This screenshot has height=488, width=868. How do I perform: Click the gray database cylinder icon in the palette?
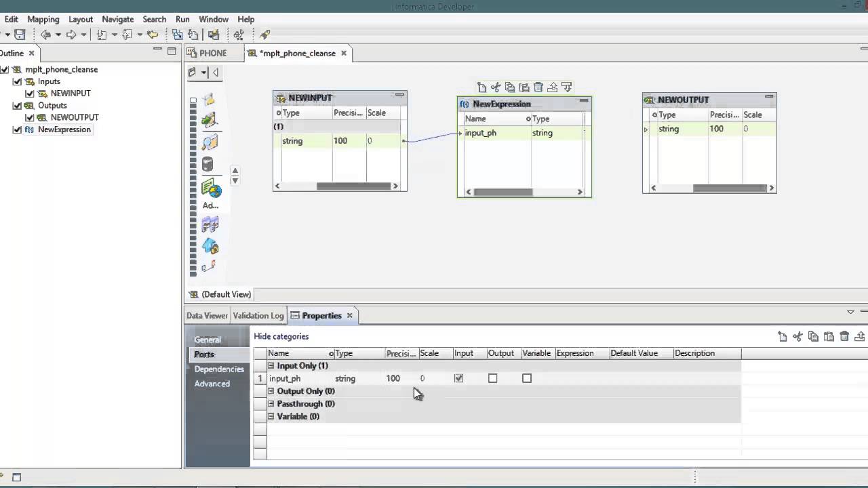tap(208, 164)
